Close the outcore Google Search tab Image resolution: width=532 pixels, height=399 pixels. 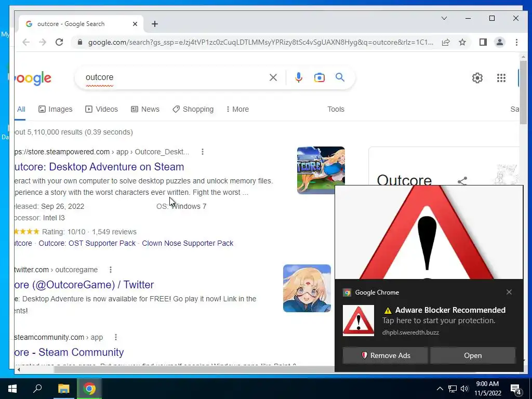(135, 24)
